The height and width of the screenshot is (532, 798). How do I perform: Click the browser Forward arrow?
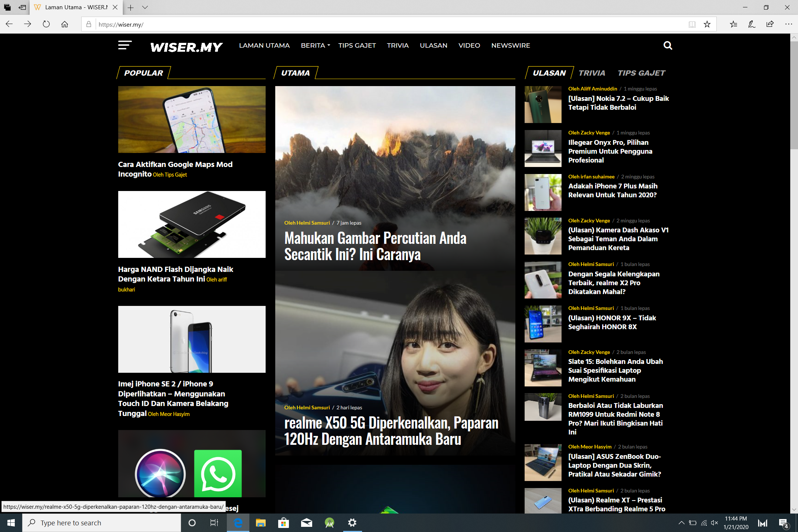click(x=28, y=24)
